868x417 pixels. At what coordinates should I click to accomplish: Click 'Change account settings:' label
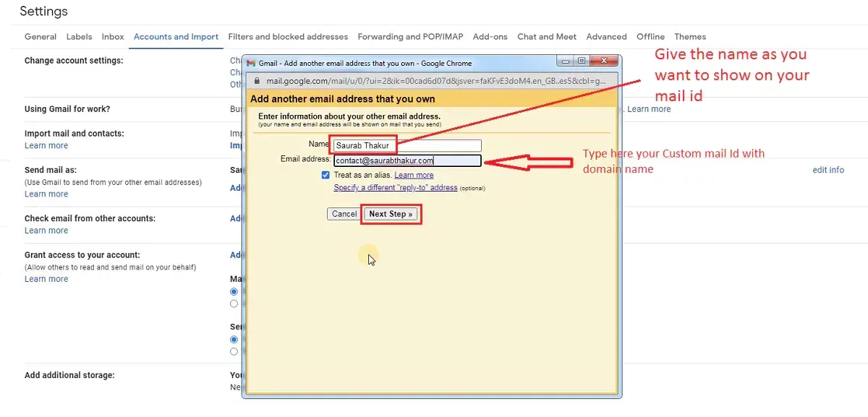point(74,61)
